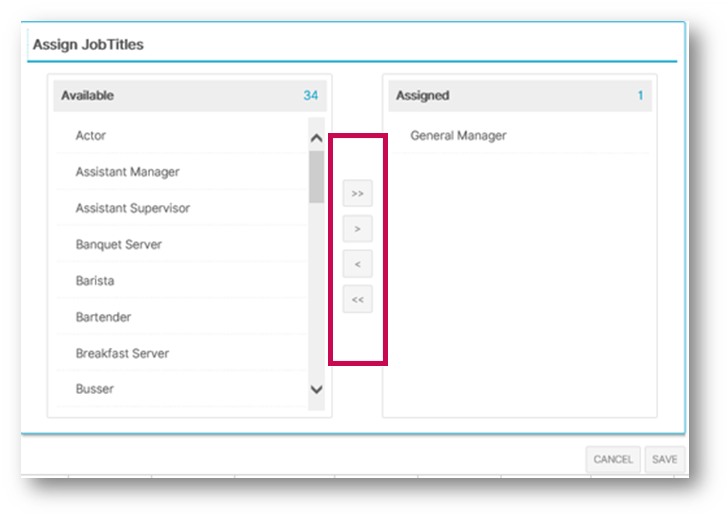Remove selected title from Assigned (<)
The width and height of the screenshot is (728, 513).
(358, 264)
